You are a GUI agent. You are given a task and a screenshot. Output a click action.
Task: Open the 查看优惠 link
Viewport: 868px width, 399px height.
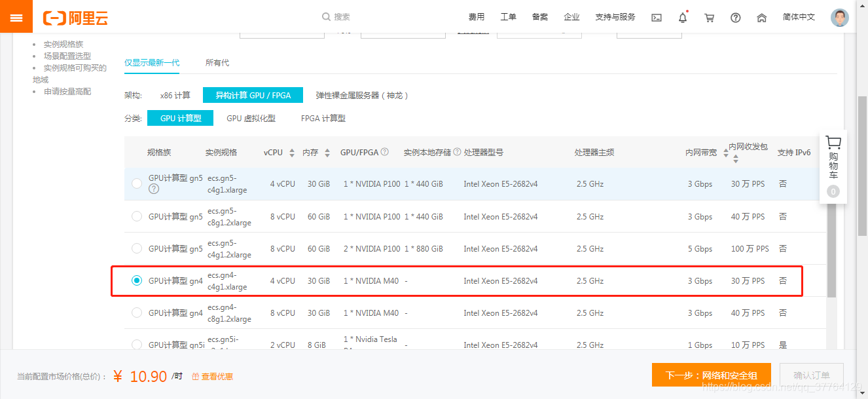[213, 376]
